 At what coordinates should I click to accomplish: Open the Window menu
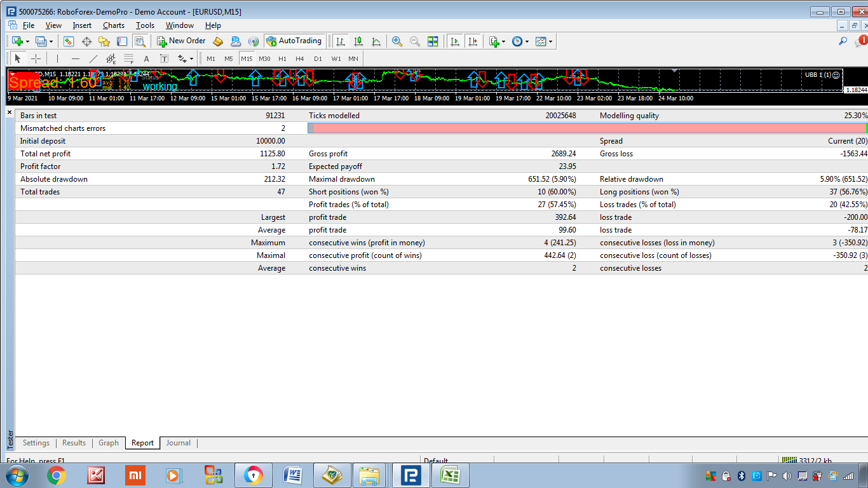[180, 25]
